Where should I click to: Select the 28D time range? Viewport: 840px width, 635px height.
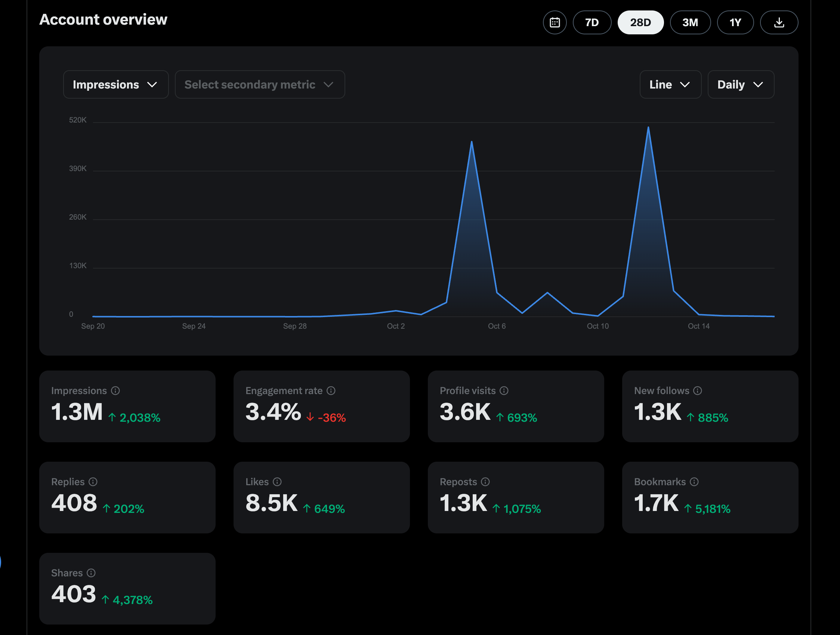point(640,22)
